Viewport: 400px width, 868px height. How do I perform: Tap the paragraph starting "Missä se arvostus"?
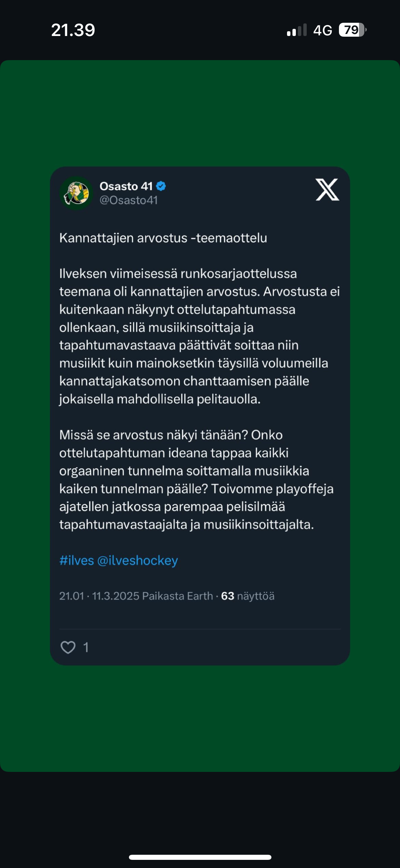tap(196, 480)
